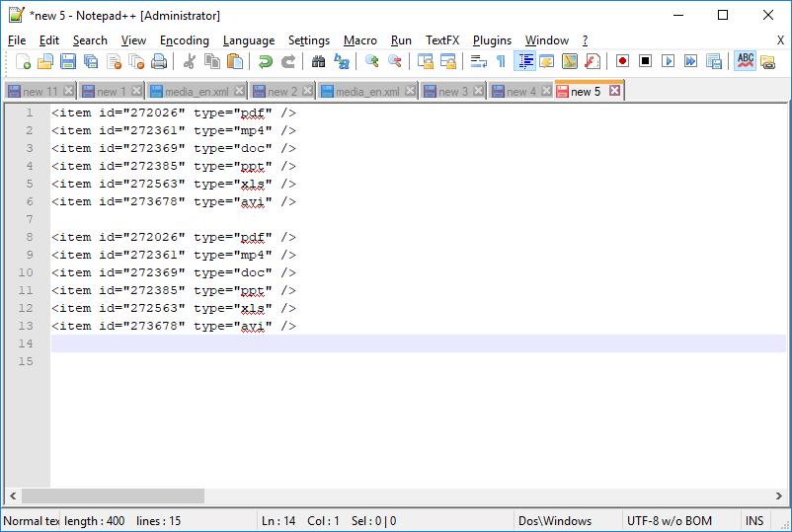Click line number 7 in margin
This screenshot has height=532, width=792.
coord(30,219)
